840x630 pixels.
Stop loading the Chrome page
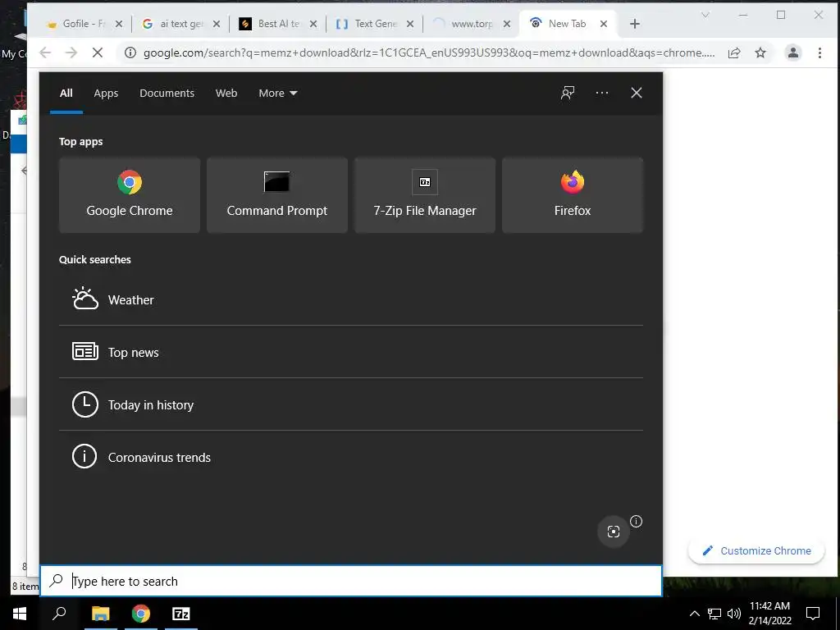(x=98, y=52)
